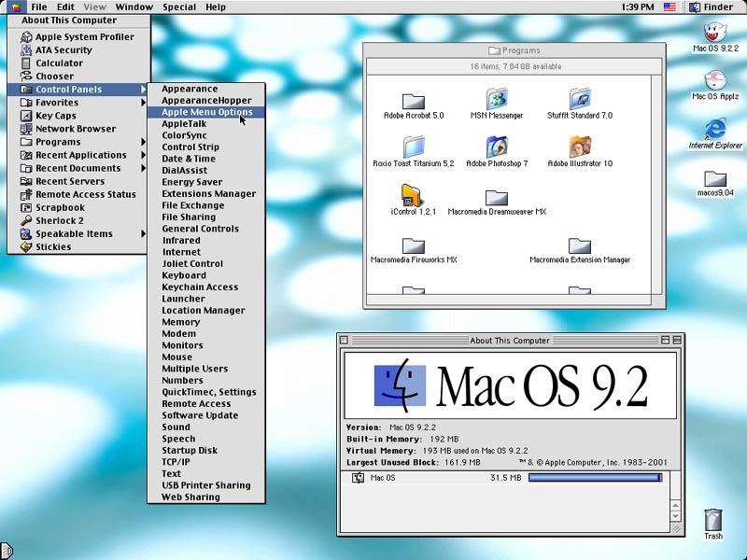Select Energy Saver from the submenu
Viewport: 747px width, 560px height.
(191, 182)
